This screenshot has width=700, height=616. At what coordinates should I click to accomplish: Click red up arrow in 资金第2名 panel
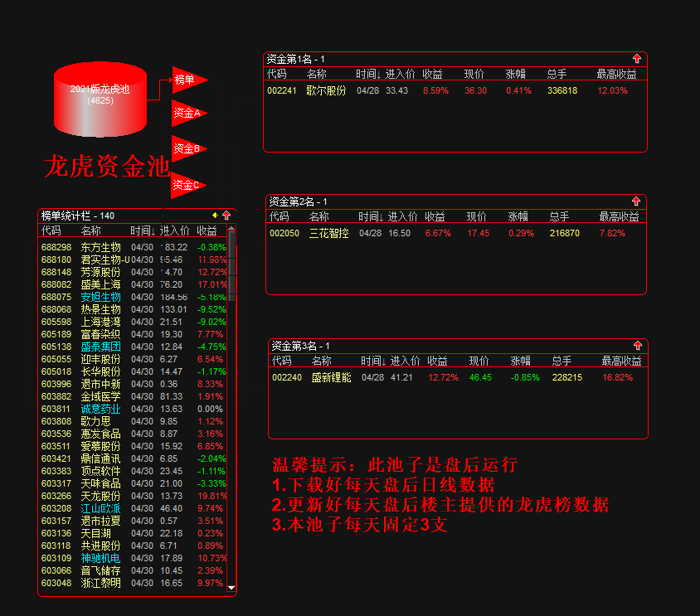636,201
